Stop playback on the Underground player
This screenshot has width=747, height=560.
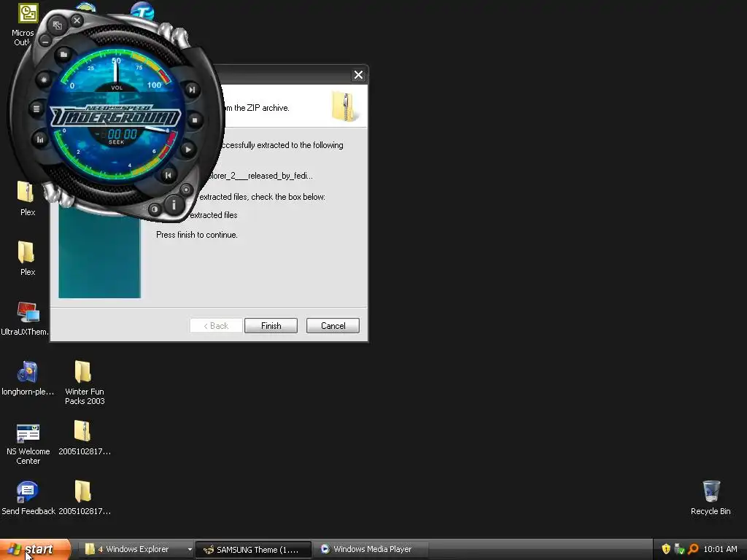click(194, 120)
